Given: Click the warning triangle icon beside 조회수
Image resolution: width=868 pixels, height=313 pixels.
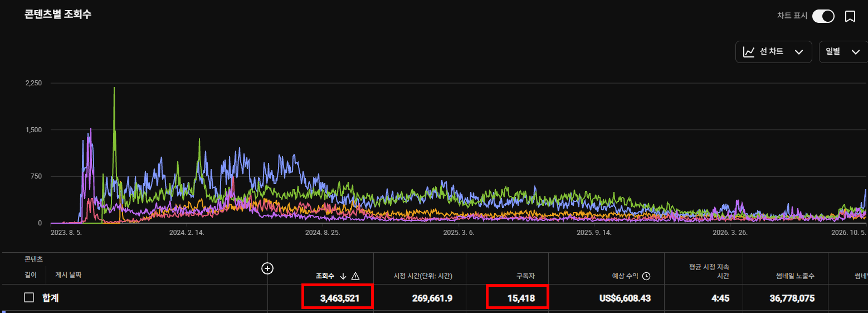Looking at the screenshot, I should (355, 276).
